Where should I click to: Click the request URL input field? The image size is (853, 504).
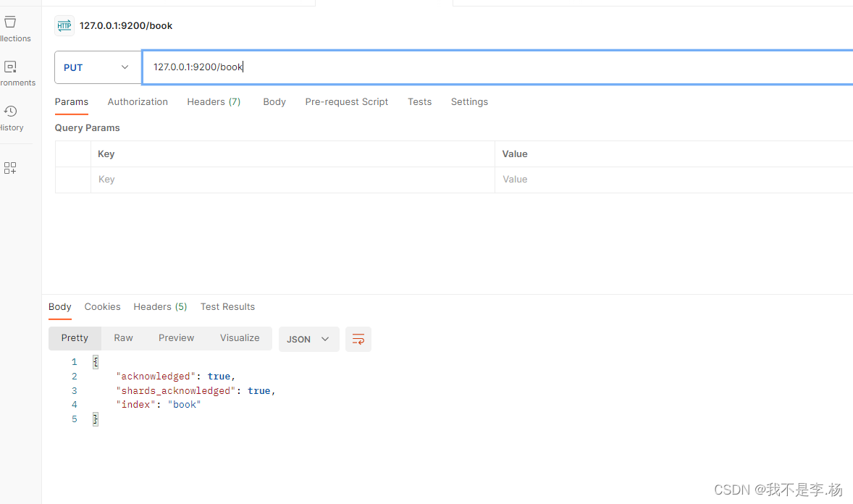tap(497, 67)
